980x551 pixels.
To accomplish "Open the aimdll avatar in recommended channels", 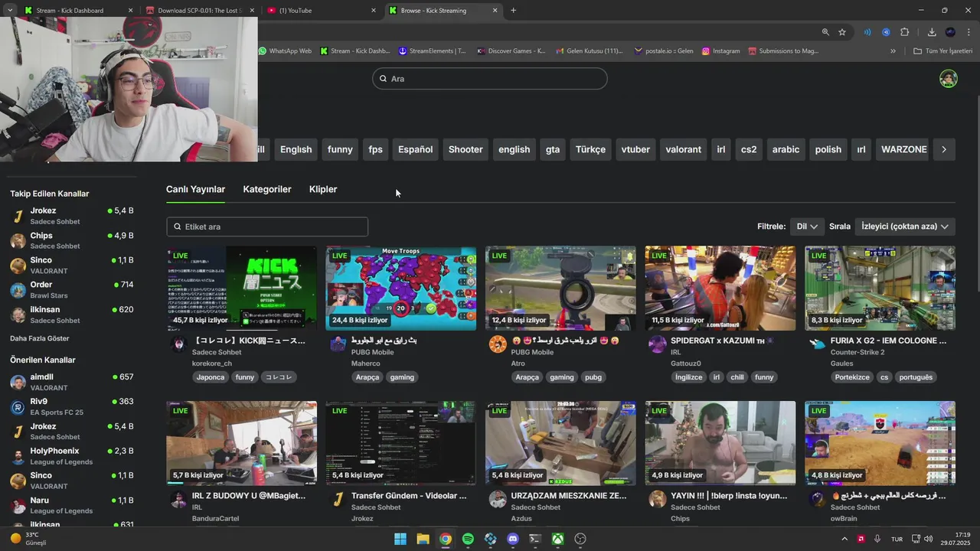I will [18, 383].
